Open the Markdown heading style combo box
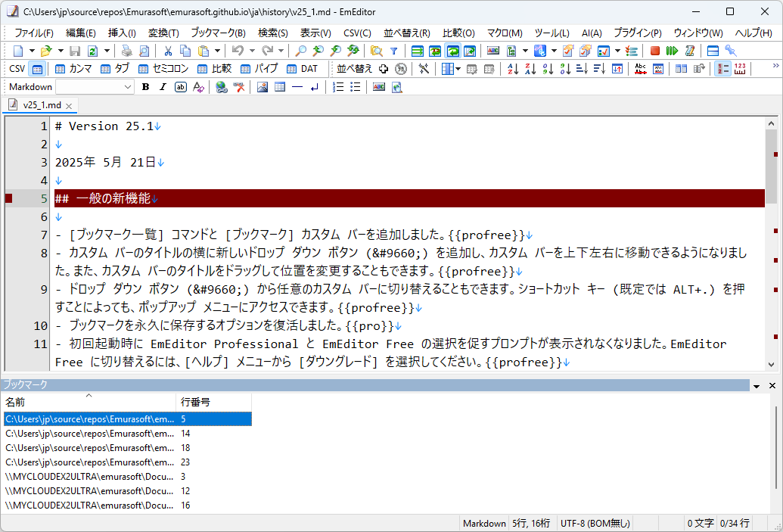This screenshot has height=532, width=783. (95, 87)
